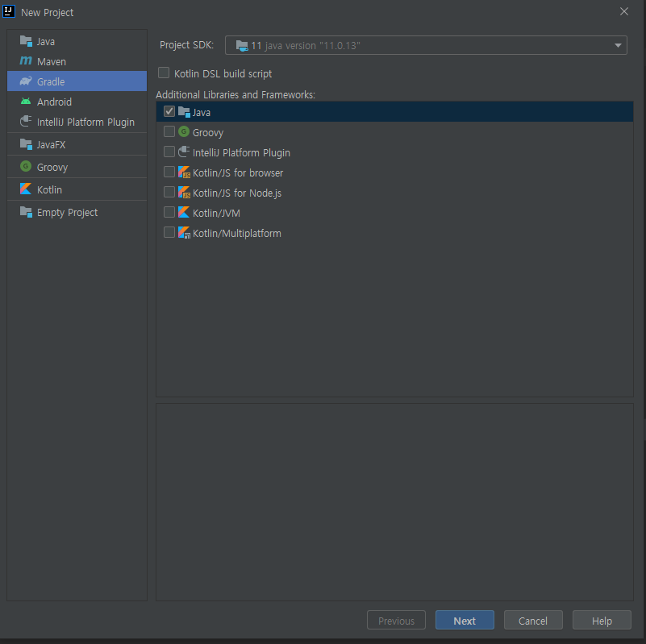The height and width of the screenshot is (644, 646).
Task: Click the Cancel button
Action: (x=533, y=620)
